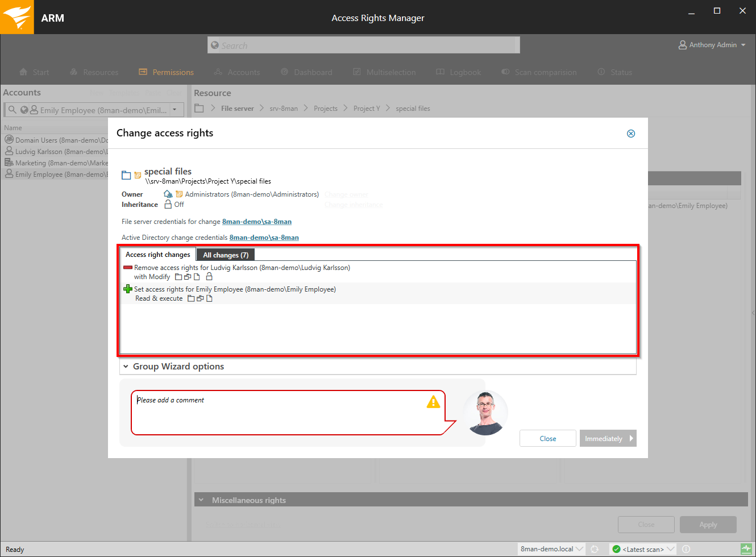Open Active Directory change credentials link
Viewport: 756px width, 557px height.
coord(264,238)
